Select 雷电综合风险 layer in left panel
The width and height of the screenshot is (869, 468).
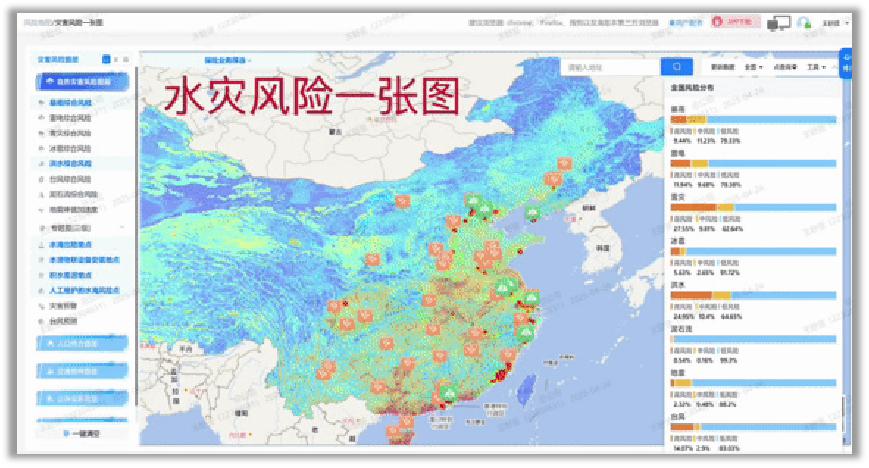tap(70, 118)
